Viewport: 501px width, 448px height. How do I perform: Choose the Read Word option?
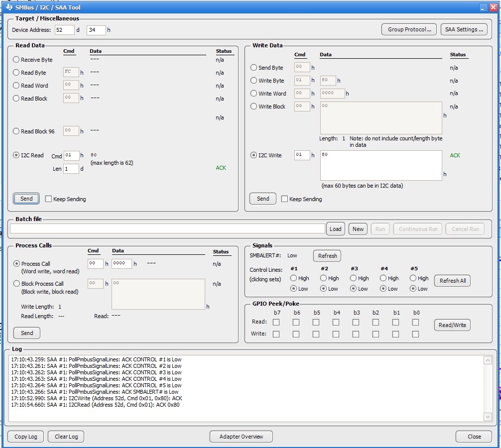click(x=16, y=86)
